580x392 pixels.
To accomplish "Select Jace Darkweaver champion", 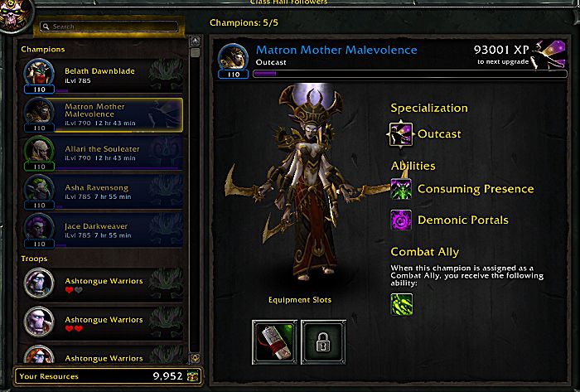I will [x=102, y=230].
